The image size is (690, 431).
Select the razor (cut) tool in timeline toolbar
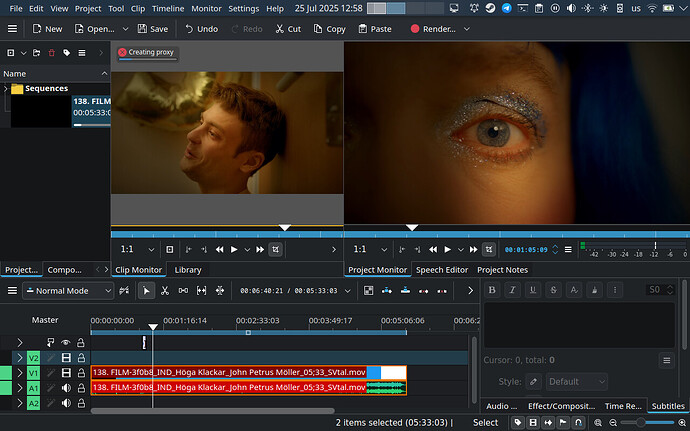(165, 291)
